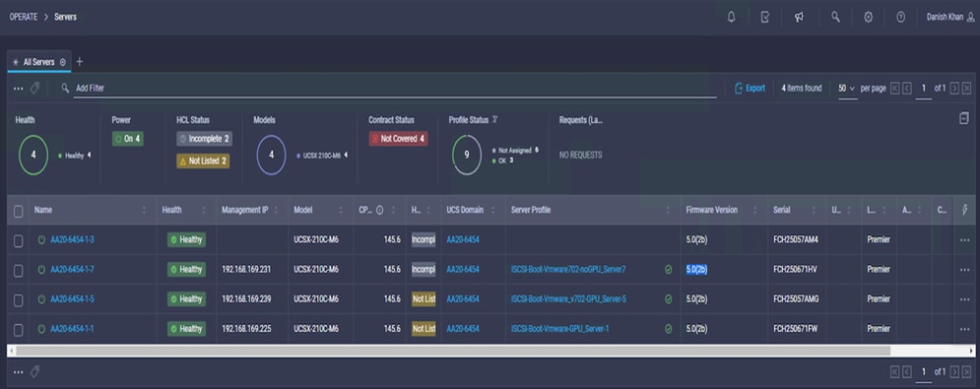Screen dimensions: 980x389
Task: Open server AA20-6454-1-7 link
Action: pos(73,270)
